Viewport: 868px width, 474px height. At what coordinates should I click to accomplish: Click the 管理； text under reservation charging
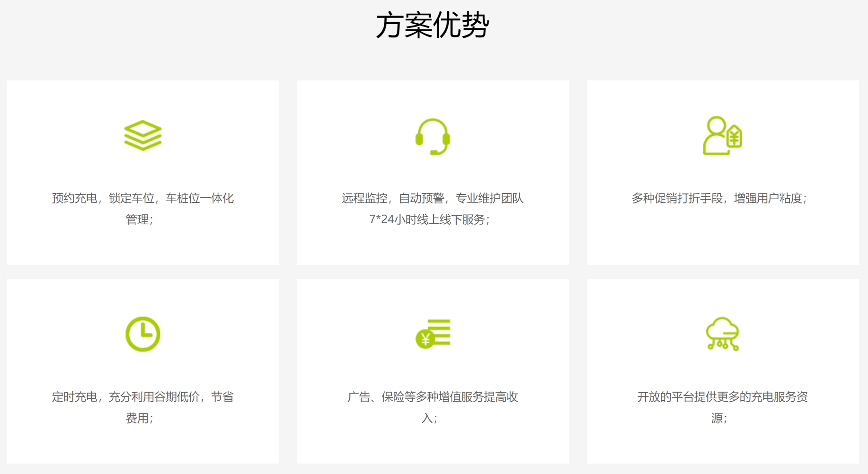(140, 219)
